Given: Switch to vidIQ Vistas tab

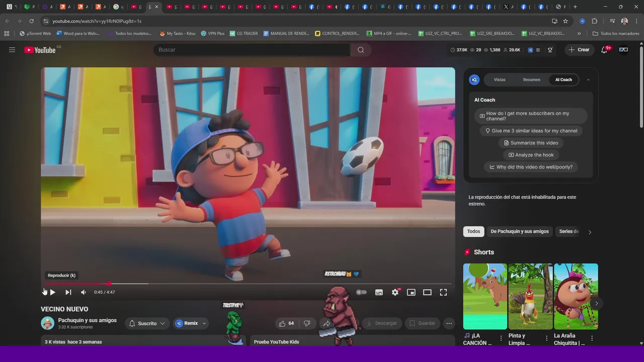Looking at the screenshot, I should pos(500,79).
